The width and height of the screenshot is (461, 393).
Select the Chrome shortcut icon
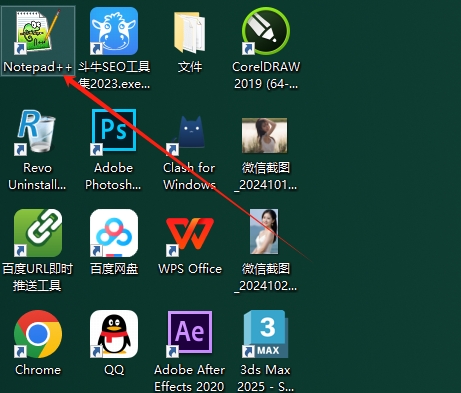(x=38, y=334)
